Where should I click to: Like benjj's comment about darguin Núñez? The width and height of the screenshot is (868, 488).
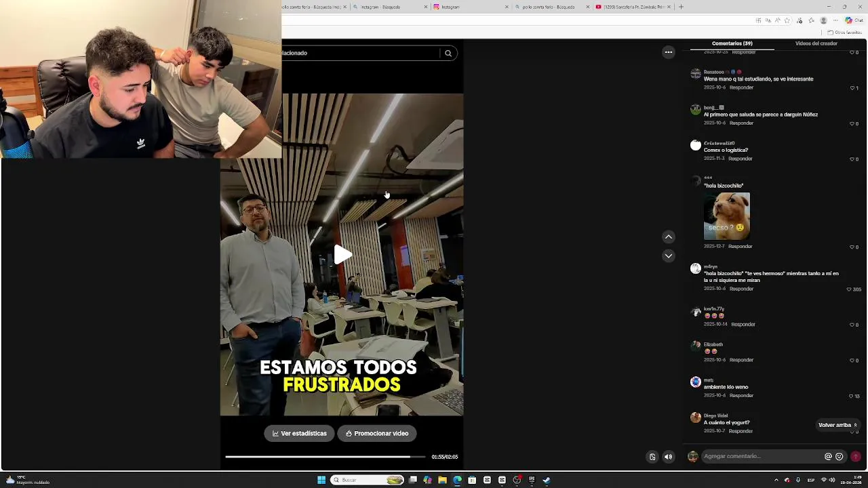pyautogui.click(x=852, y=123)
